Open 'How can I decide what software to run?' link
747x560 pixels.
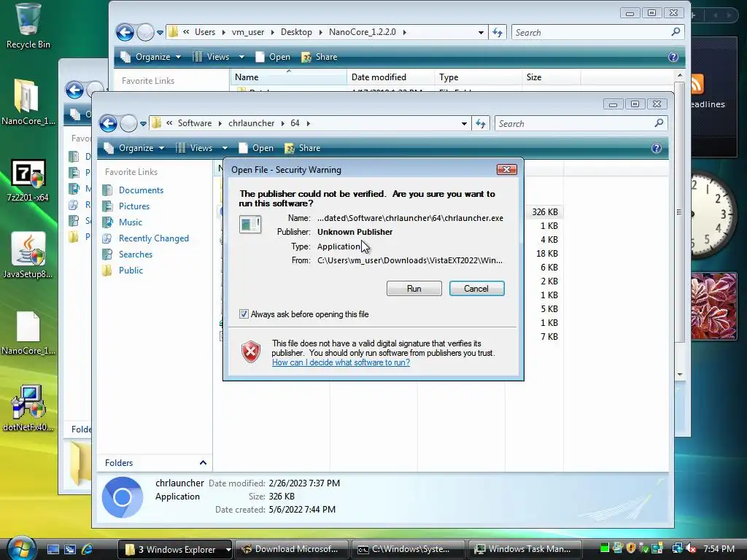[x=341, y=362]
